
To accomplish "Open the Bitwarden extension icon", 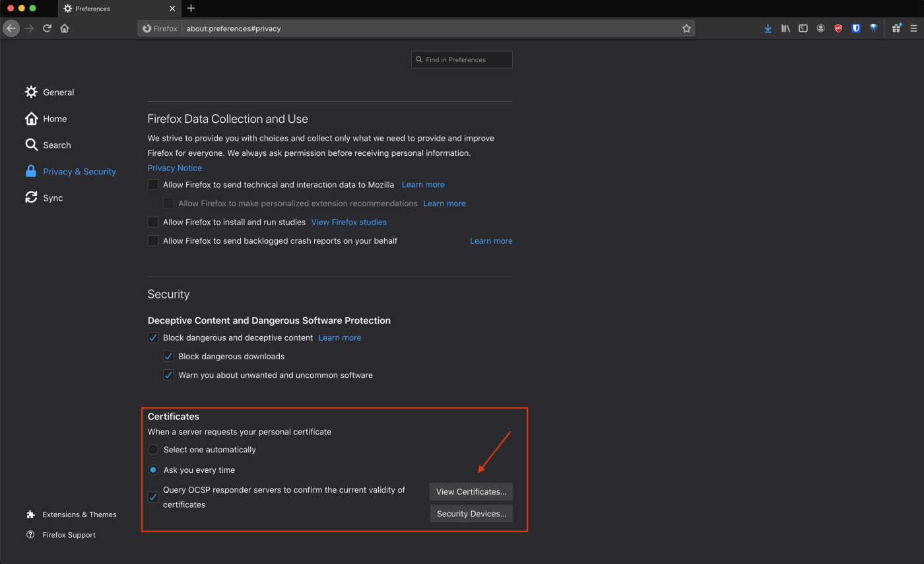I will 856,28.
